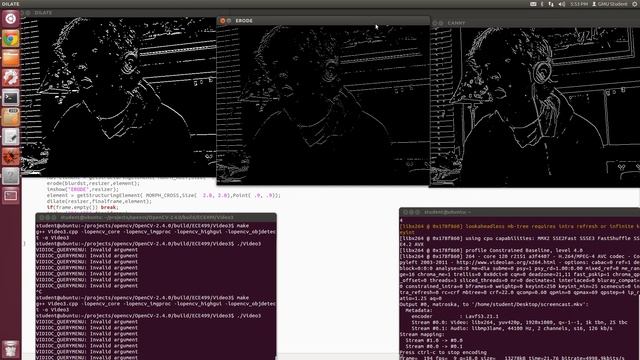Open the Ubuntu Dash home launcher

pyautogui.click(x=11, y=19)
